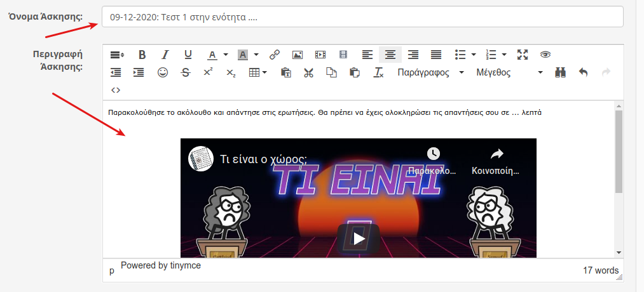
Task: Open the table insert dropdown
Action: point(258,72)
